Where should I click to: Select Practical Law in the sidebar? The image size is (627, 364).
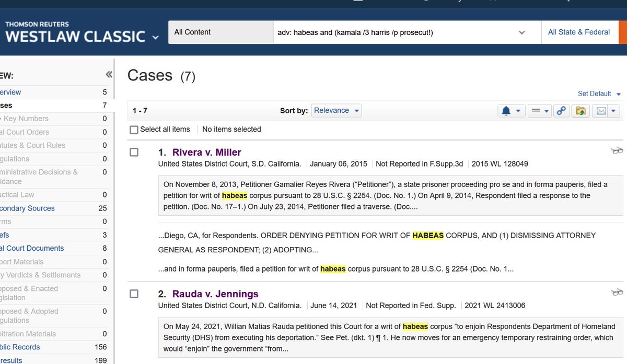17,195
